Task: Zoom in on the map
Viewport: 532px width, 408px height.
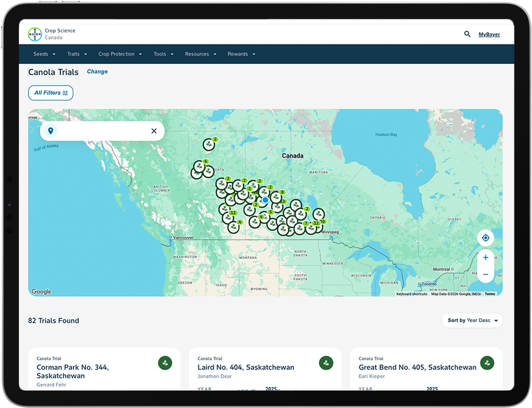Action: 486,258
